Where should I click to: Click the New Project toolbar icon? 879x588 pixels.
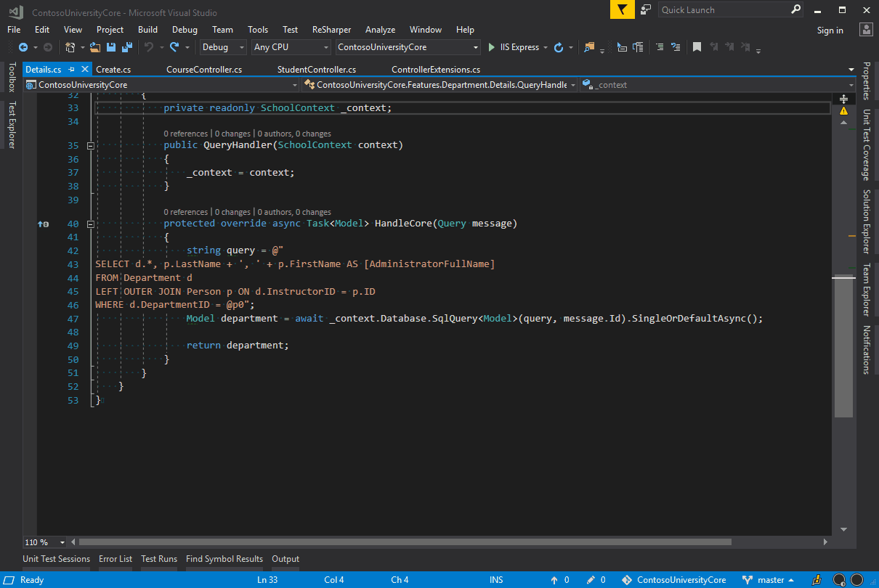(x=70, y=47)
